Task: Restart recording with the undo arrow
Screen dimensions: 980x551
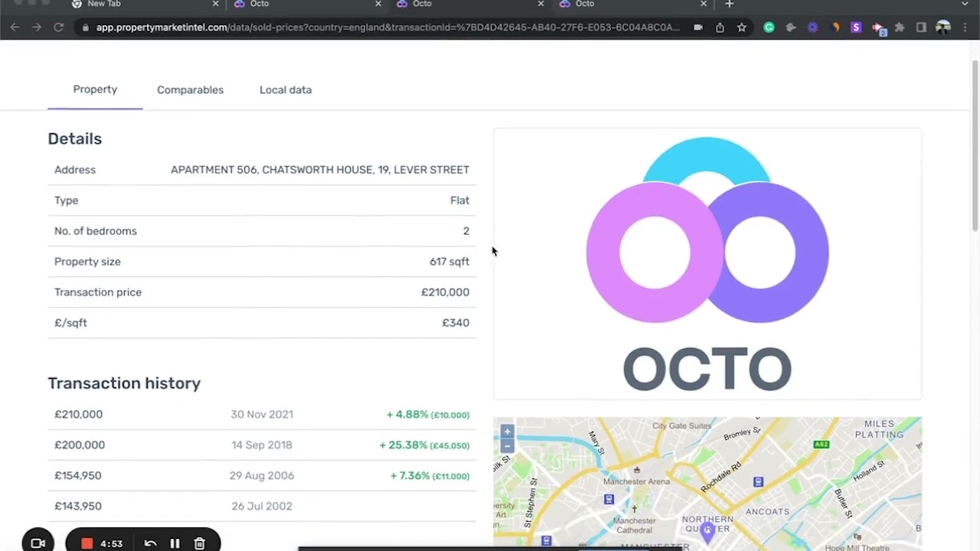Action: 151,543
